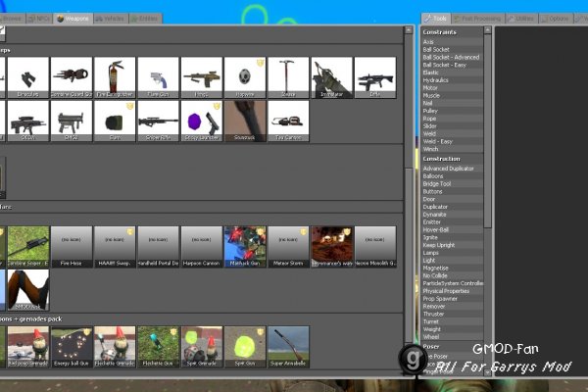
Task: Select the Weld - Easy tool
Action: click(452, 142)
